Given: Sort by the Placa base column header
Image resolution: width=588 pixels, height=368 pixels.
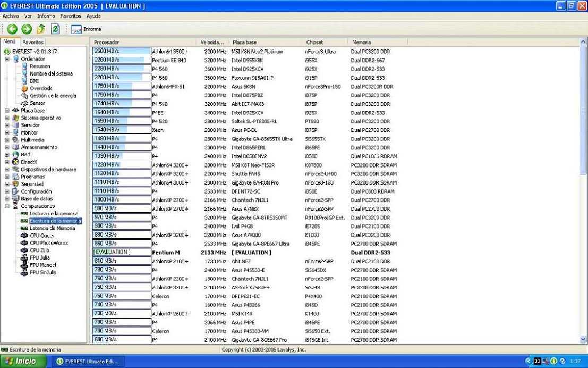Looking at the screenshot, I should [x=265, y=43].
